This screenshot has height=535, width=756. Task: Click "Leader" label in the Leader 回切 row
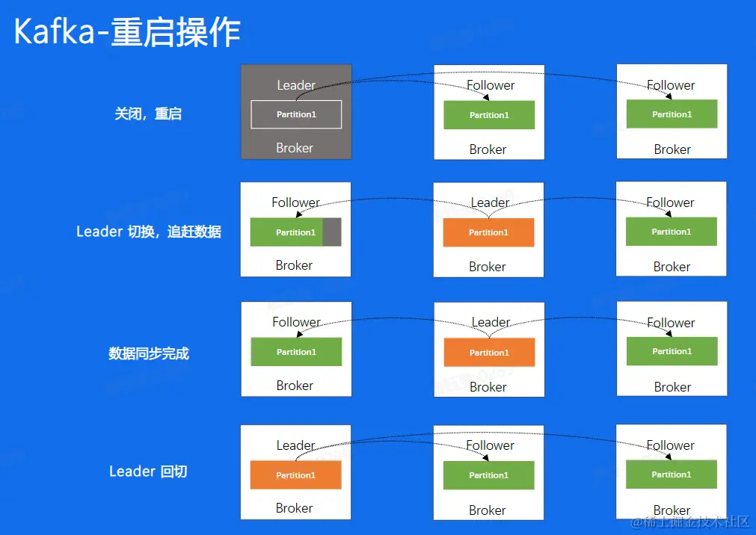(295, 445)
